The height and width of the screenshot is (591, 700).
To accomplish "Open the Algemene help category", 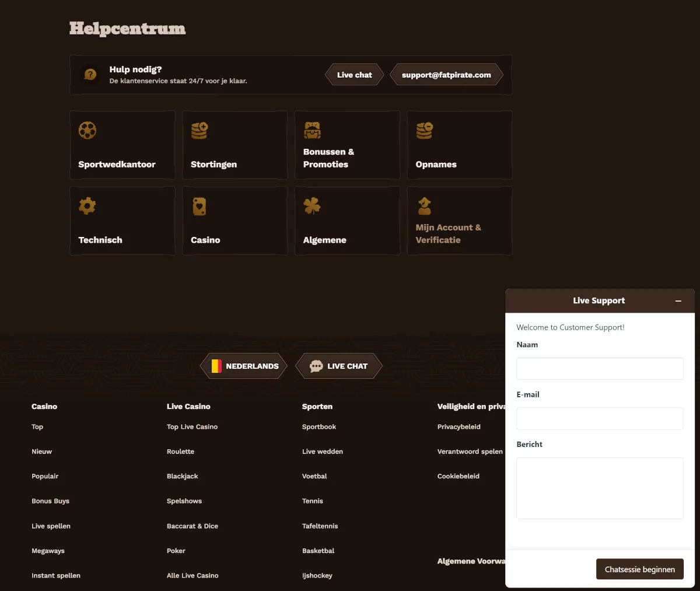I will tap(347, 221).
